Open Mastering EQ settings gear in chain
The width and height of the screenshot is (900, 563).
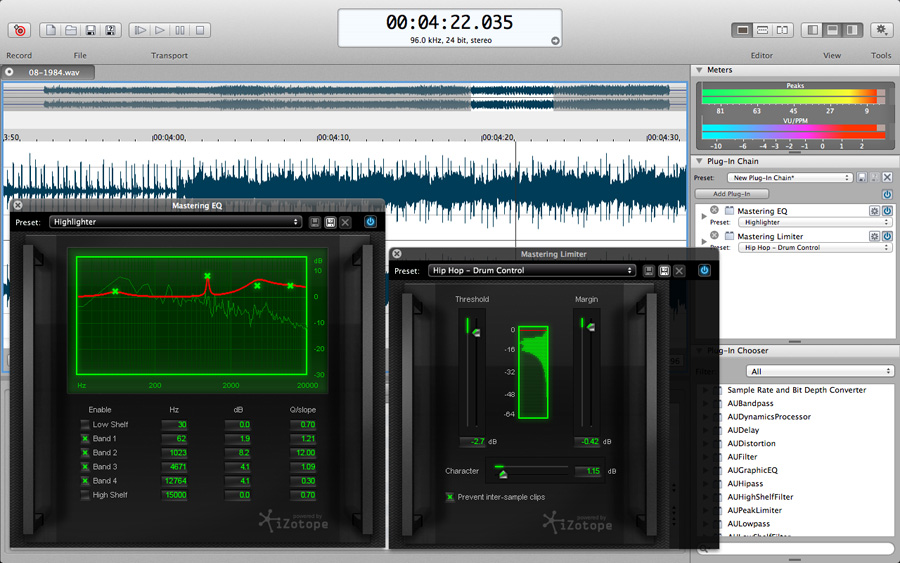coord(874,211)
